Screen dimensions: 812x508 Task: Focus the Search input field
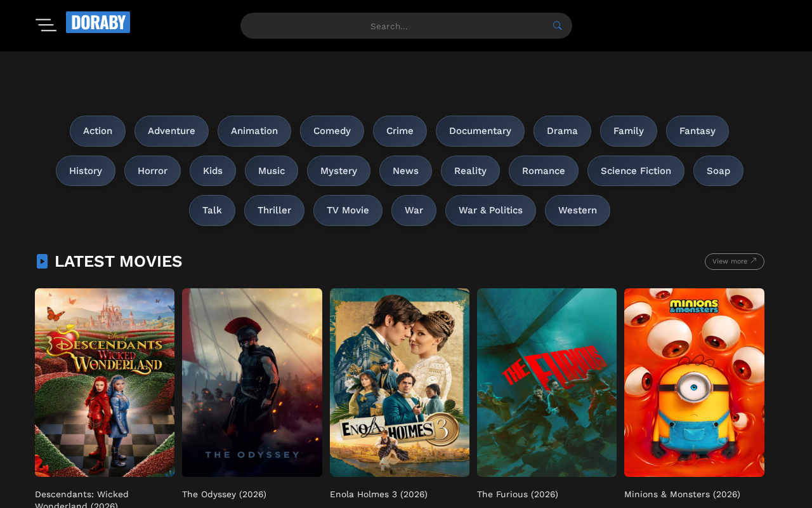(x=406, y=26)
